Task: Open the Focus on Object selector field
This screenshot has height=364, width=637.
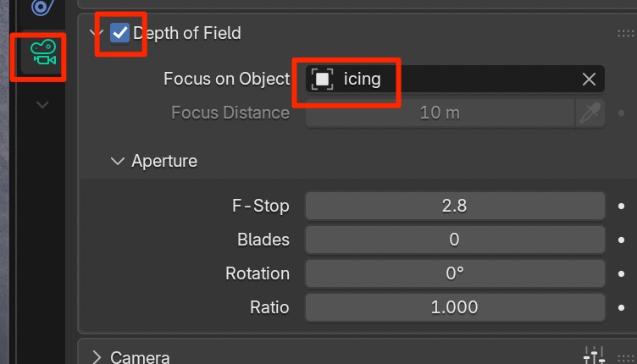Action: point(440,80)
